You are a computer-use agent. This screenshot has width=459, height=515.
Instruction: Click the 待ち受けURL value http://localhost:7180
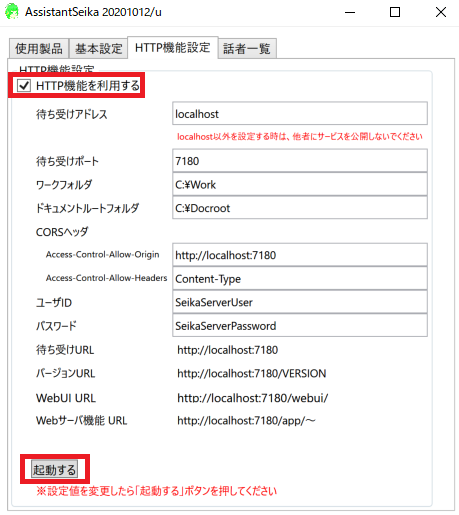pos(228,350)
